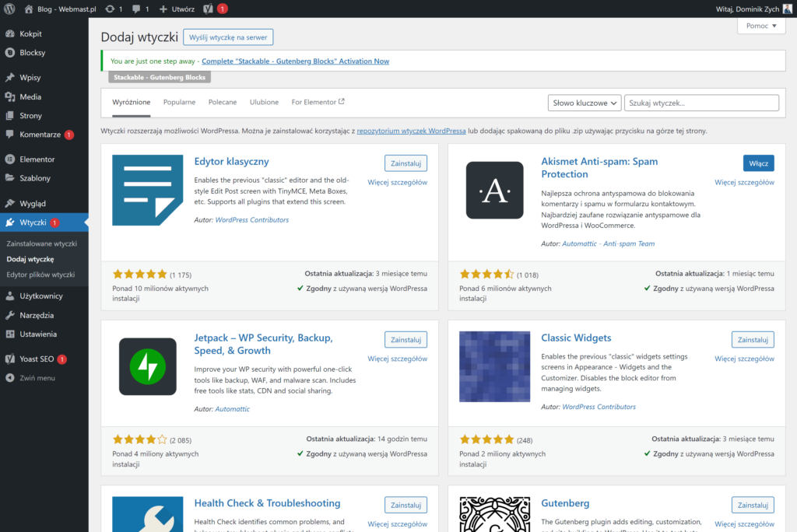This screenshot has width=797, height=532.
Task: Open the Yoast icon in top admin bar
Action: 209,9
